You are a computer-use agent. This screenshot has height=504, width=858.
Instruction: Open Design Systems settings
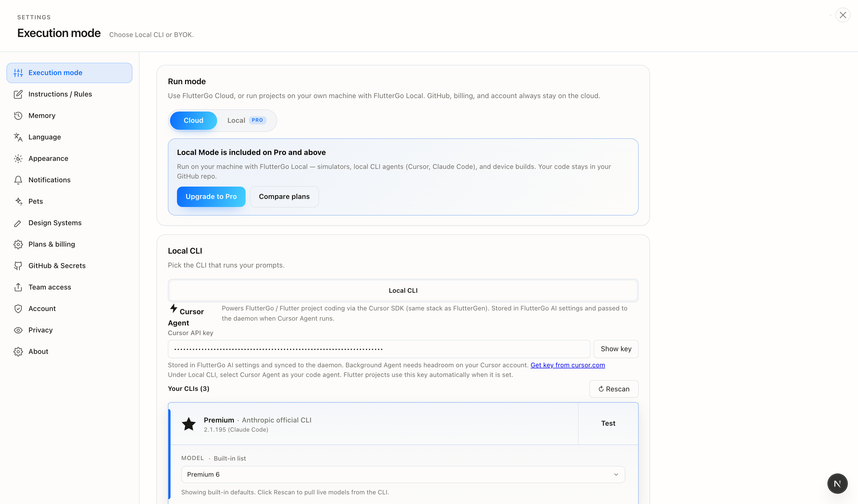pyautogui.click(x=69, y=223)
